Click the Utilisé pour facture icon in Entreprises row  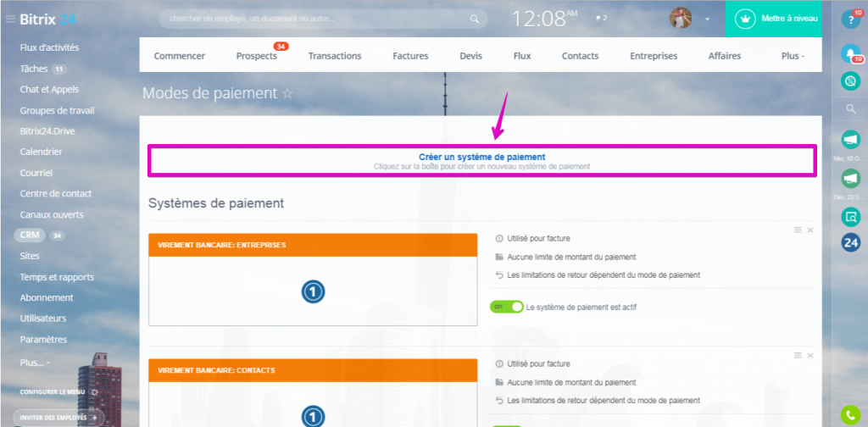pos(498,239)
